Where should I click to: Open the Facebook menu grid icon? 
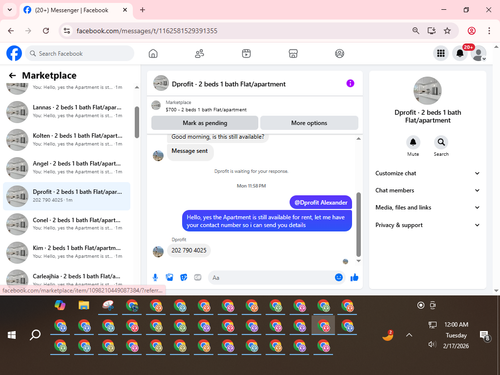[x=441, y=53]
